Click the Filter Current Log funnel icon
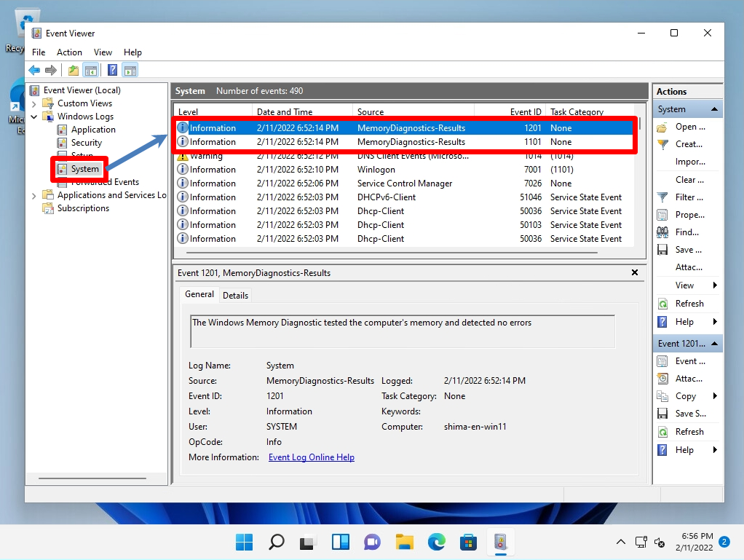This screenshot has height=560, width=744. [662, 197]
